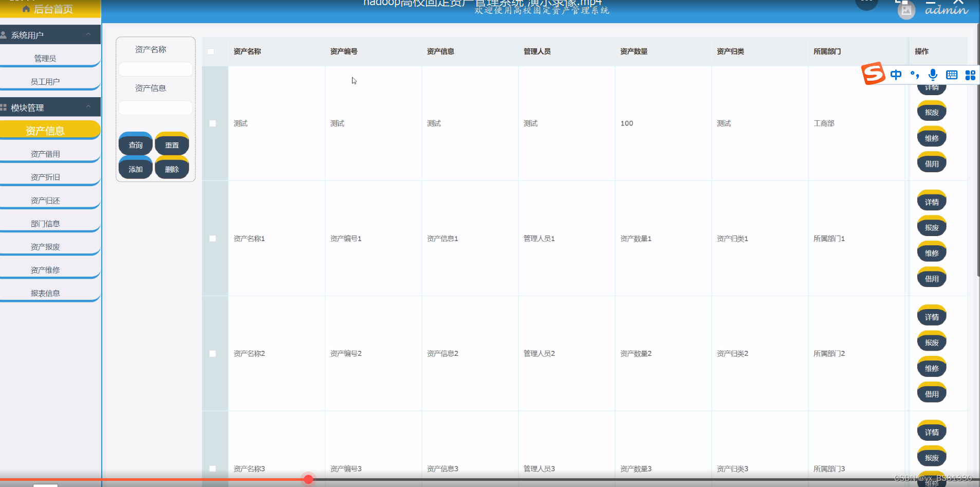The height and width of the screenshot is (487, 980).
Task: Check the row for 资产名称3
Action: pyautogui.click(x=212, y=468)
